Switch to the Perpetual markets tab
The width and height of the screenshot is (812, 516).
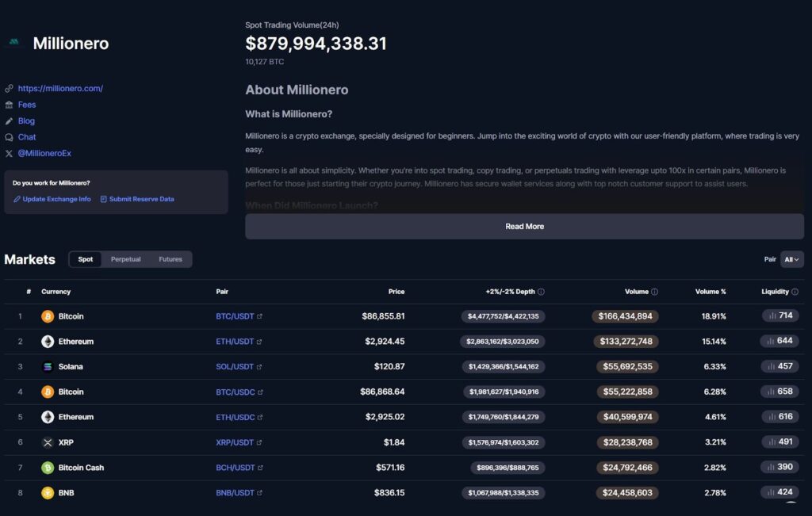125,259
